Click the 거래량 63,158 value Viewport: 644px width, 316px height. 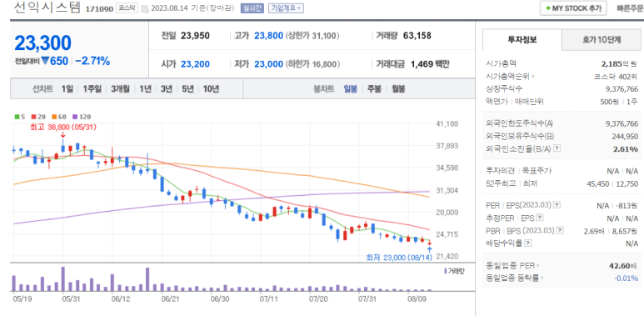(x=417, y=36)
